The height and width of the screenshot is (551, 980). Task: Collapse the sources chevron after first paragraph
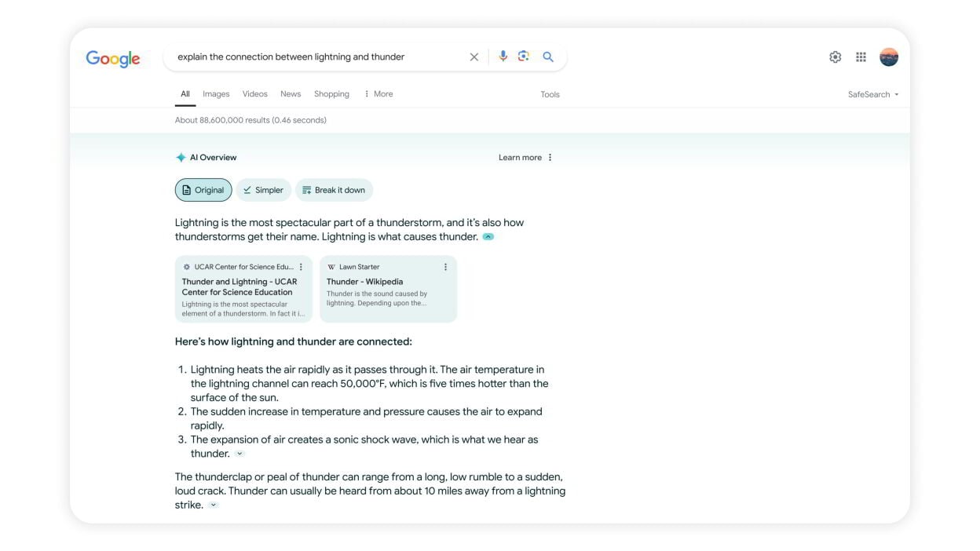(488, 237)
